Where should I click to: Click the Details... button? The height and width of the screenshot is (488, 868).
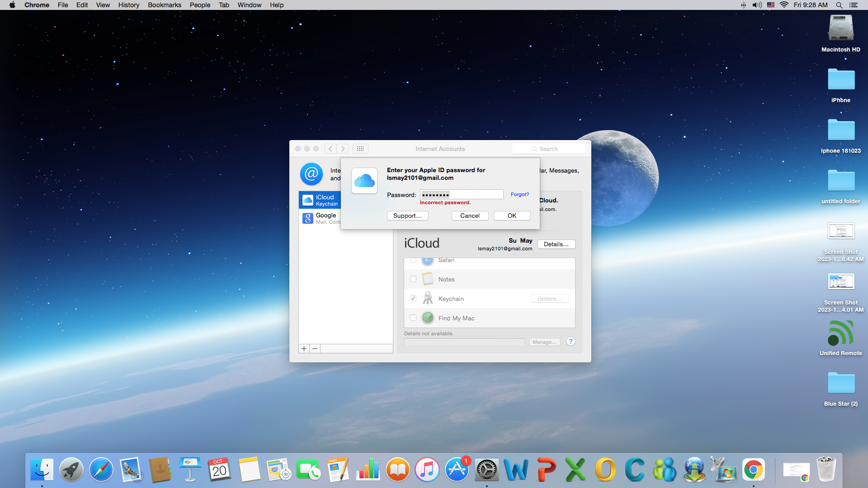[556, 244]
